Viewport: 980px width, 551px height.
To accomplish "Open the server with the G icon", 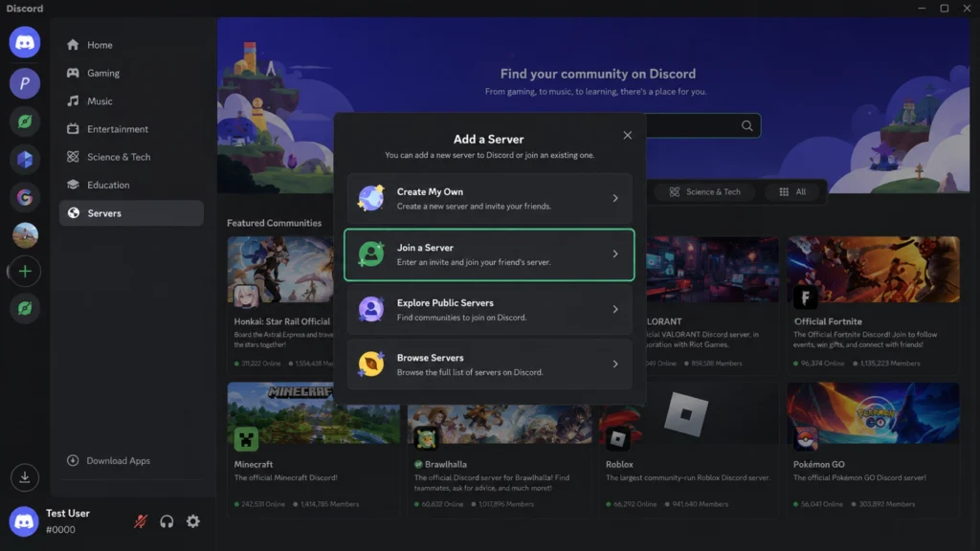I will pos(24,197).
